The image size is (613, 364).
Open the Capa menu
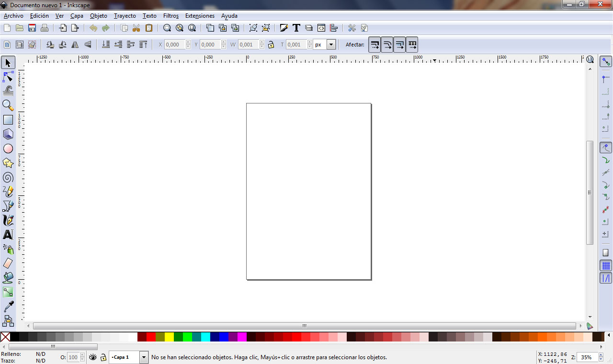77,16
